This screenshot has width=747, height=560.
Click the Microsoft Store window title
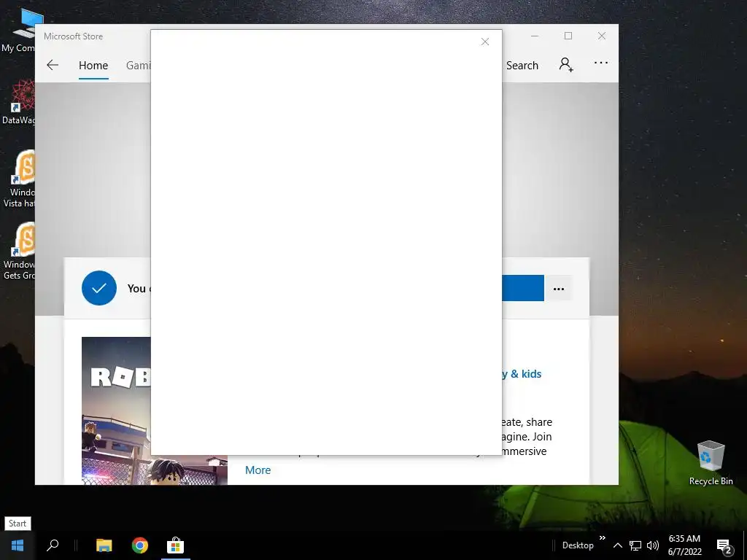(x=74, y=36)
